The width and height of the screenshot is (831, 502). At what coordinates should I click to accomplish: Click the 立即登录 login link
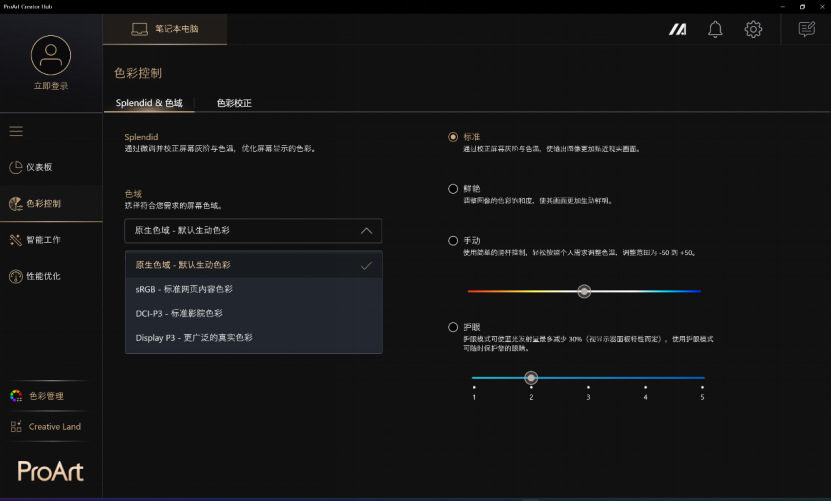(51, 86)
